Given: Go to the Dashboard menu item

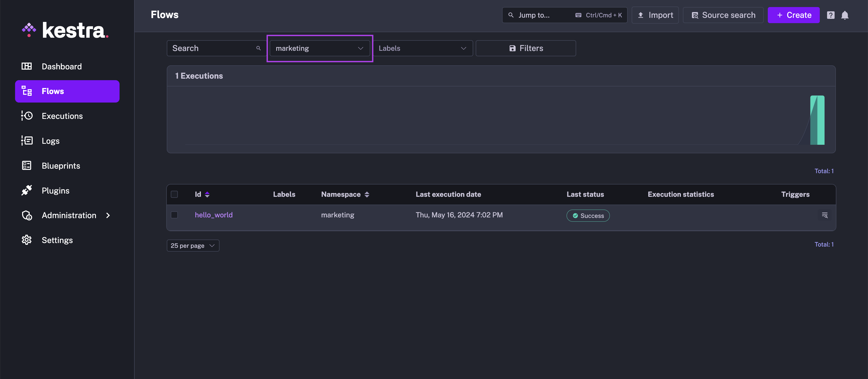Looking at the screenshot, I should pos(62,66).
